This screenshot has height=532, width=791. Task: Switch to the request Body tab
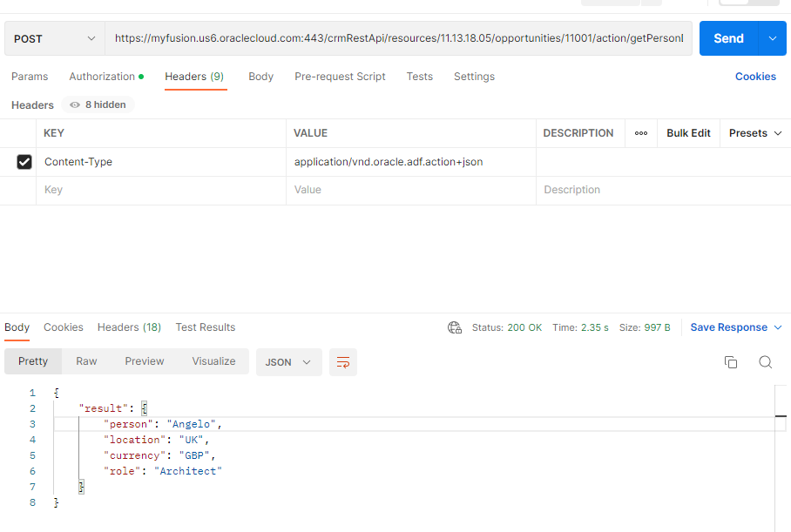pyautogui.click(x=260, y=77)
